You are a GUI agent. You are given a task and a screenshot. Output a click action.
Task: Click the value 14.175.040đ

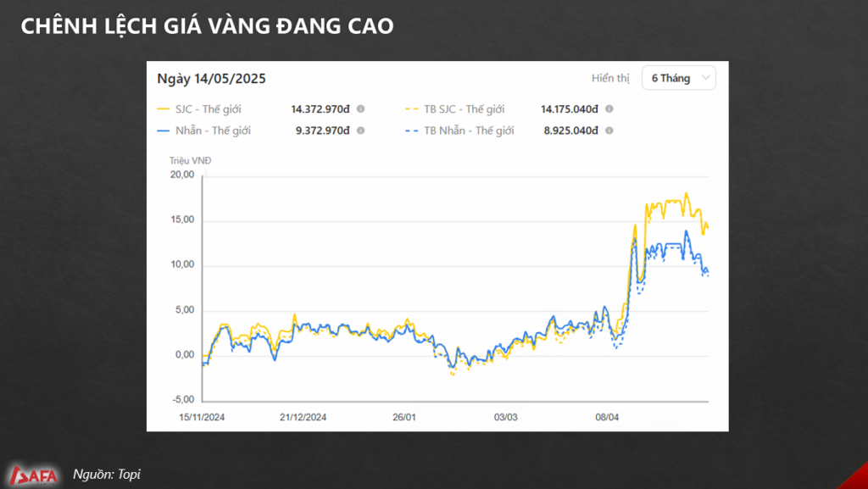tap(570, 109)
